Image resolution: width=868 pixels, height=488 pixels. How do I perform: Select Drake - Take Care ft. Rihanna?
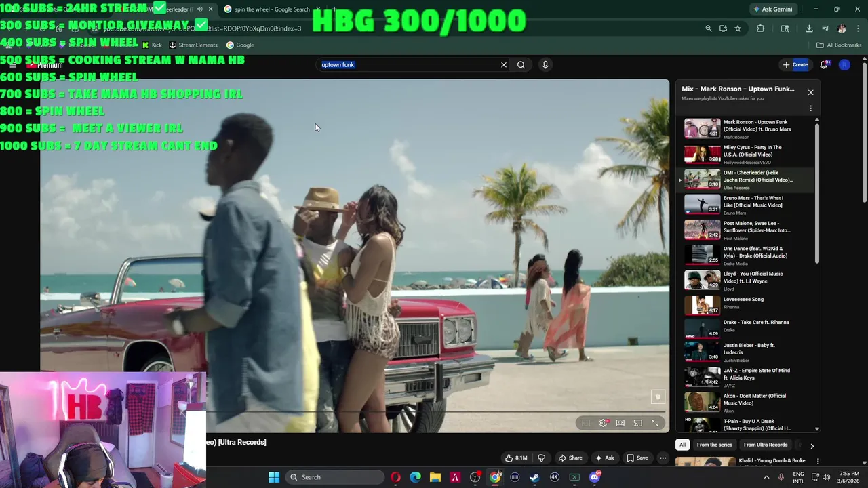746,329
